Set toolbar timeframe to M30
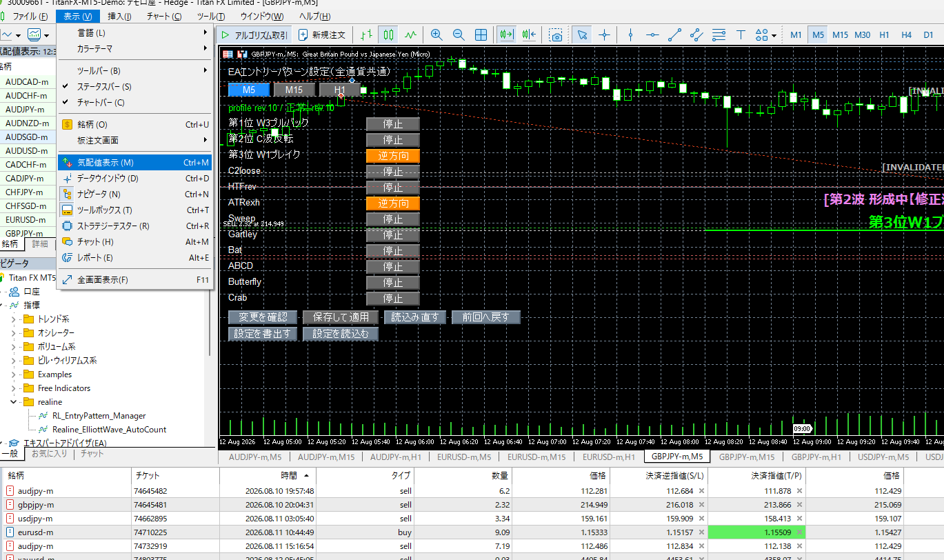The image size is (944, 560). click(x=862, y=34)
